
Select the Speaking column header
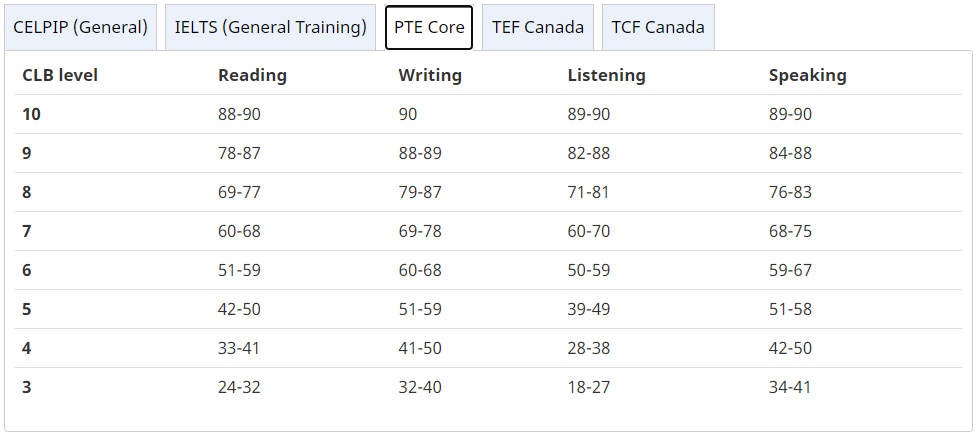pyautogui.click(x=807, y=75)
